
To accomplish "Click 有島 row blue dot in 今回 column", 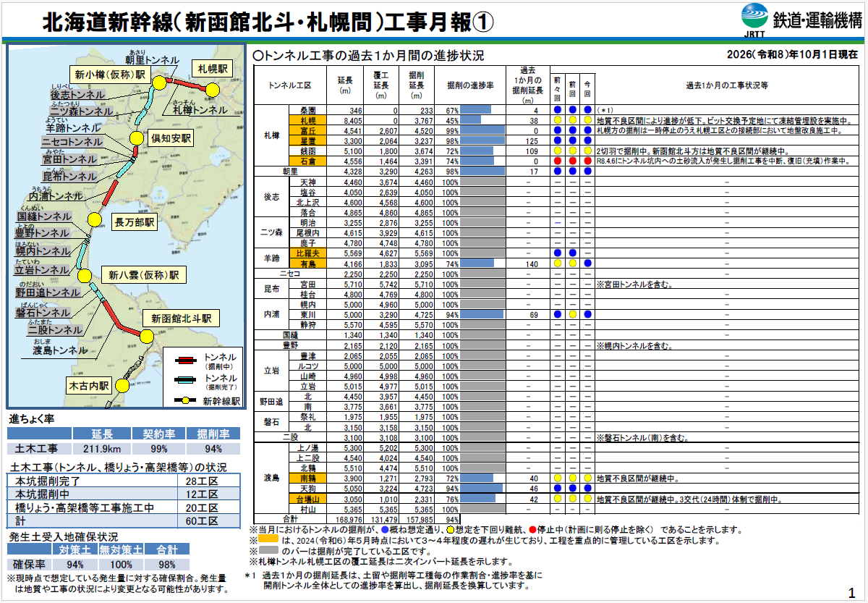I will coord(587,264).
